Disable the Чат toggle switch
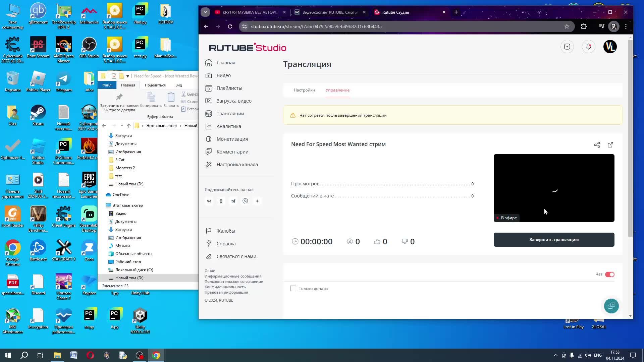This screenshot has width=644, height=362. coord(609,275)
